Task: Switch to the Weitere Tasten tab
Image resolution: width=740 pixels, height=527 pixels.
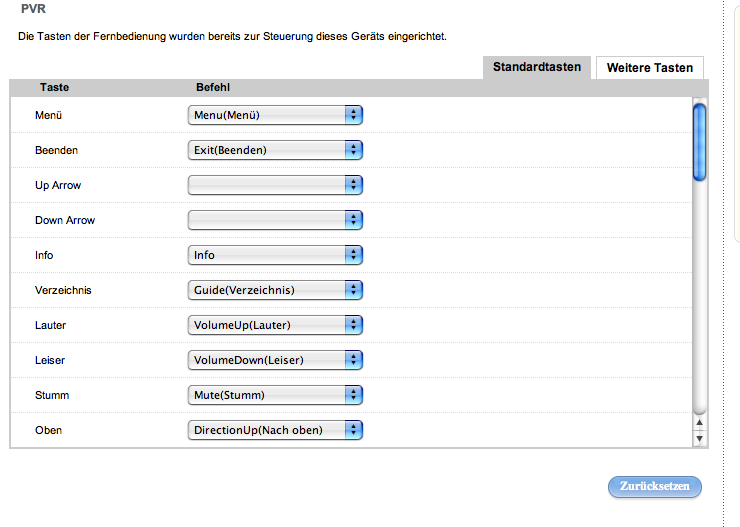Action: pyautogui.click(x=649, y=68)
